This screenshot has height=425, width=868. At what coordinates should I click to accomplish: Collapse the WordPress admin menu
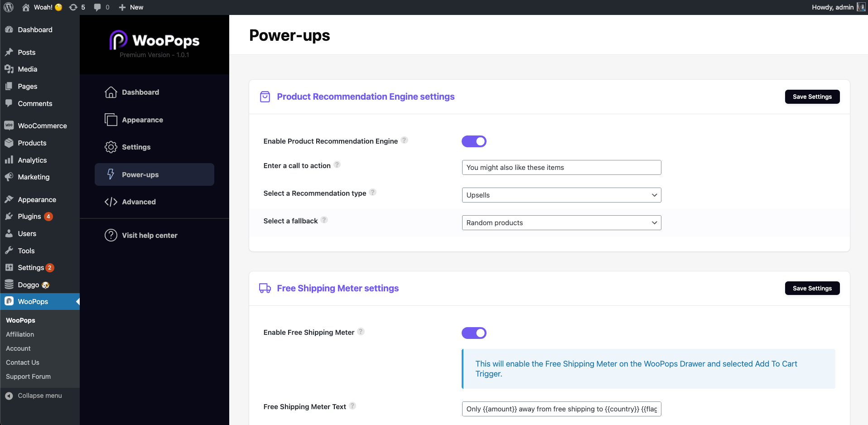[40, 396]
